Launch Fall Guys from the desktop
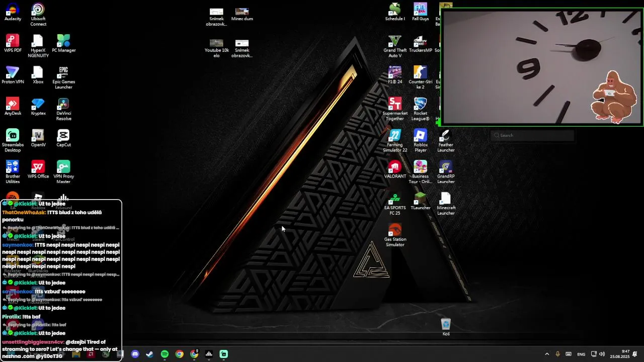 [x=420, y=13]
